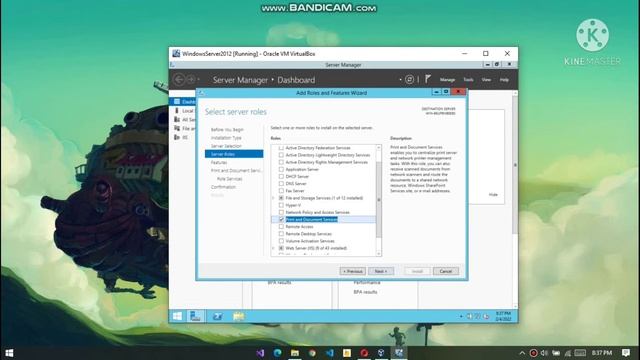Image resolution: width=640 pixels, height=360 pixels.
Task: Refresh the Server Manager dashboard
Action: [x=409, y=80]
